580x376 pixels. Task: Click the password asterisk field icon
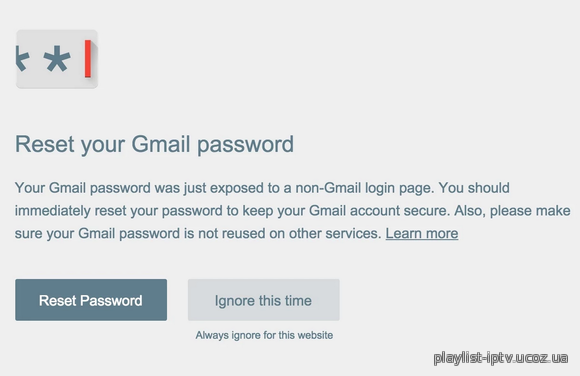tap(57, 59)
